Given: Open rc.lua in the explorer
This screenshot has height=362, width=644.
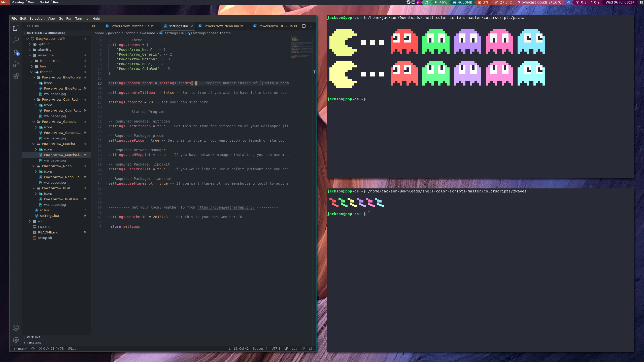Looking at the screenshot, I should 45,210.
